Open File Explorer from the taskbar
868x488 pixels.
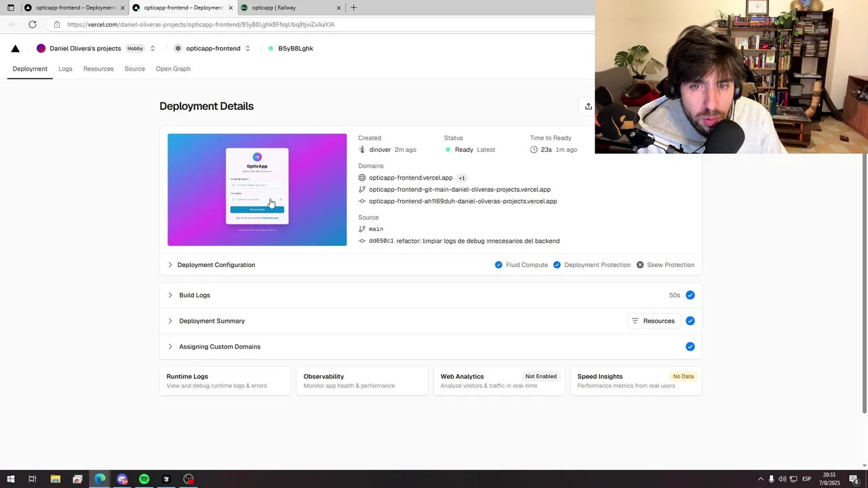coord(56,479)
